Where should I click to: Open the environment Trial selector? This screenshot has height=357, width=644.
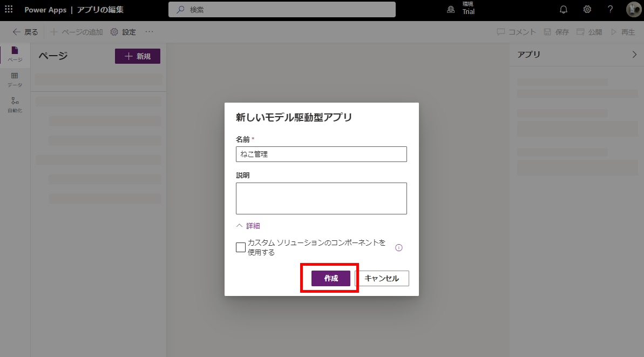(461, 9)
